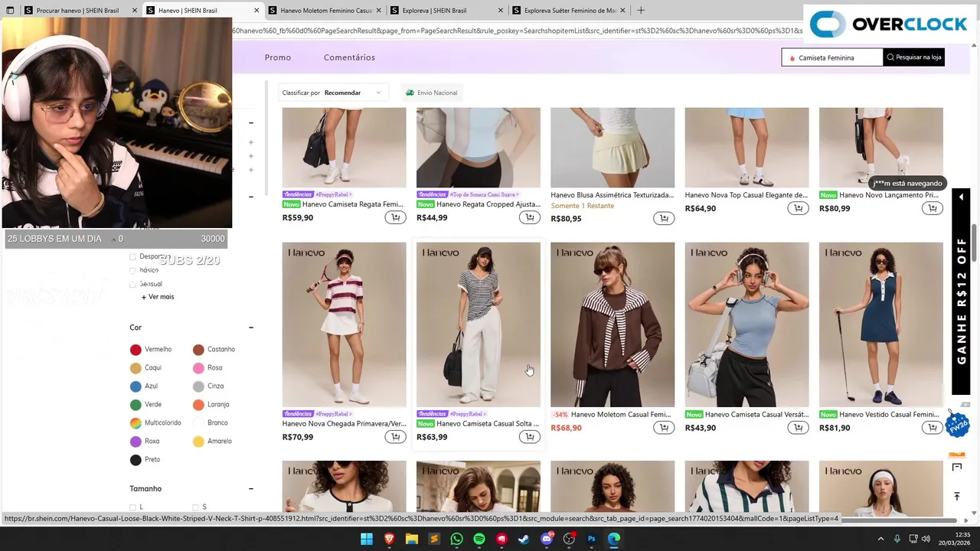Click the FW26 floating promo badge
The width and height of the screenshot is (980, 551).
pyautogui.click(x=957, y=423)
